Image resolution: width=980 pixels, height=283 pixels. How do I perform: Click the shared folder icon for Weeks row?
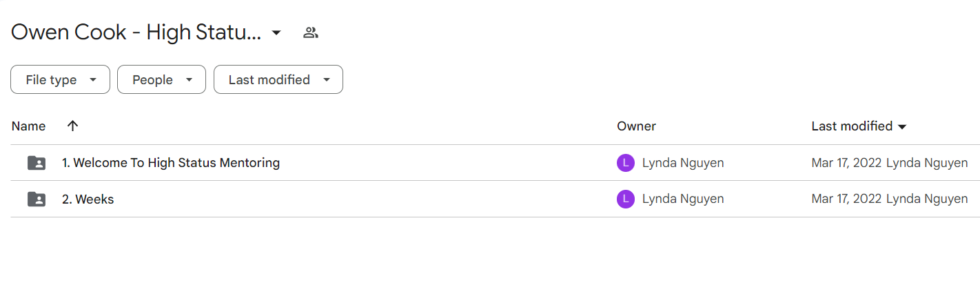pyautogui.click(x=37, y=199)
